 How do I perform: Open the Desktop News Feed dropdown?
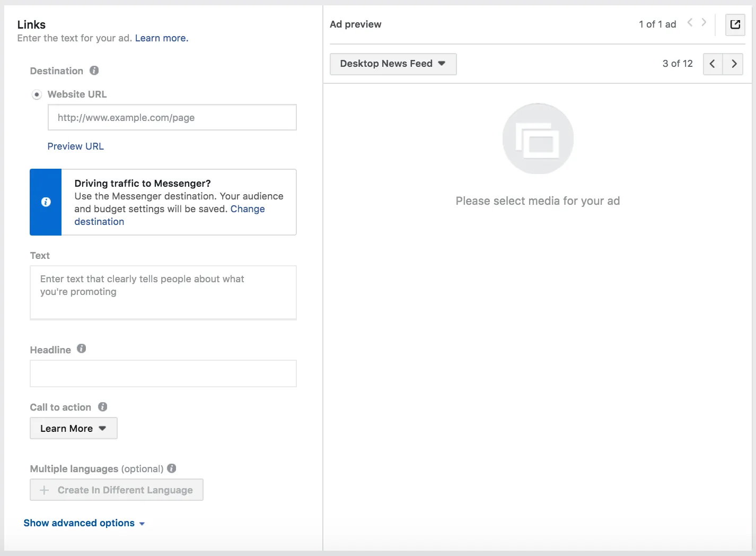[x=393, y=64]
